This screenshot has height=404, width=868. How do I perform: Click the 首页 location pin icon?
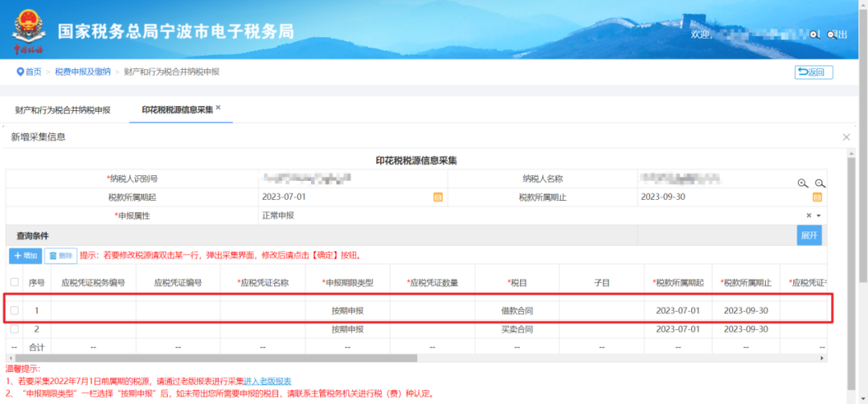(x=20, y=72)
